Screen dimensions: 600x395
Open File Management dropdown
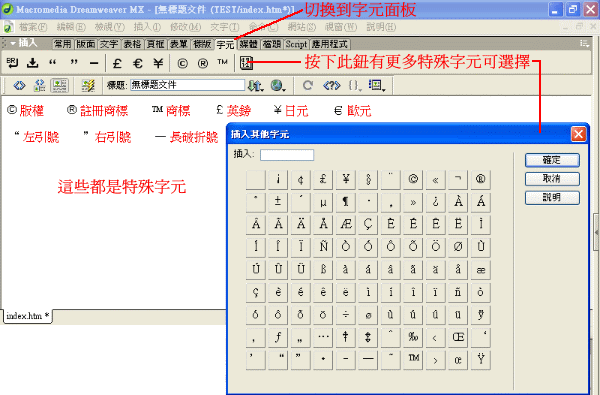click(256, 85)
